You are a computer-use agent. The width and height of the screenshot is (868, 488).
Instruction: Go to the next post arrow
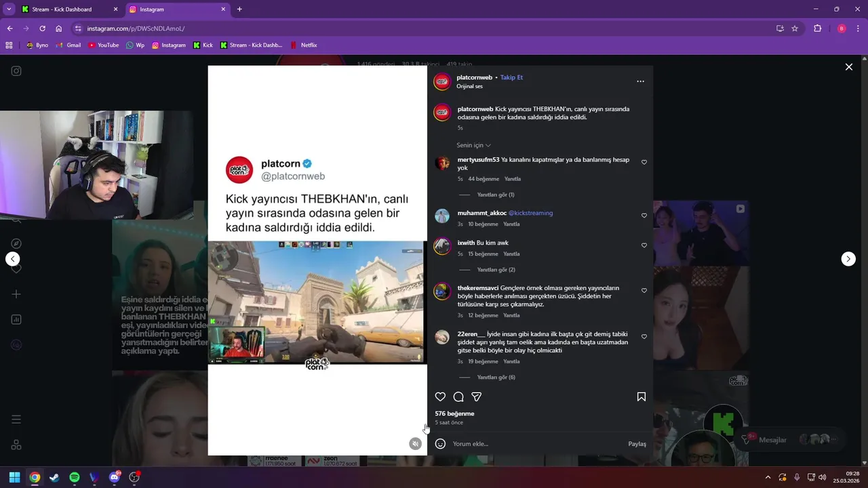pyautogui.click(x=848, y=259)
